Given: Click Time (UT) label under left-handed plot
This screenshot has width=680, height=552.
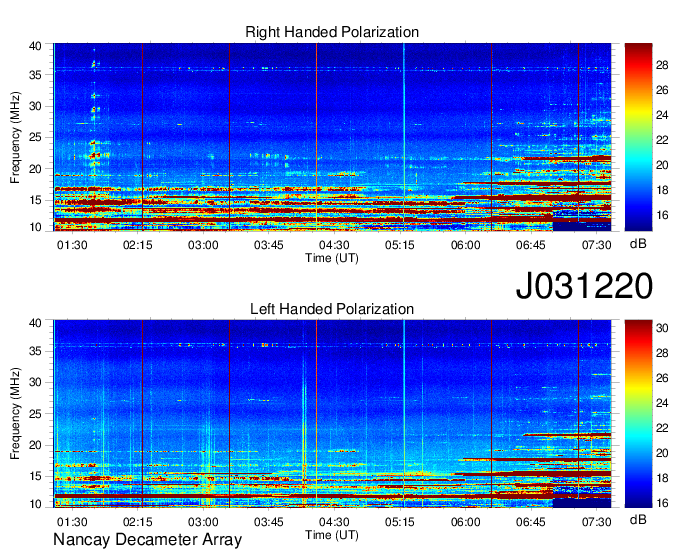Looking at the screenshot, I should (x=332, y=535).
